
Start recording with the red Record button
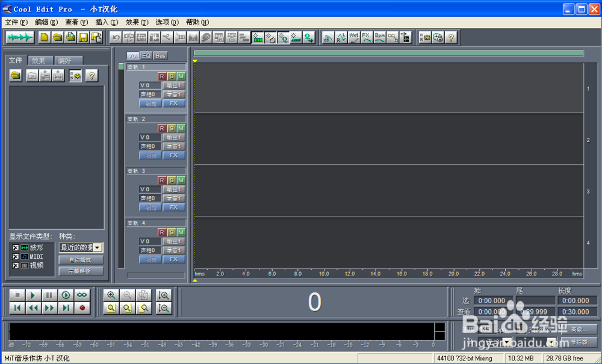(82, 307)
